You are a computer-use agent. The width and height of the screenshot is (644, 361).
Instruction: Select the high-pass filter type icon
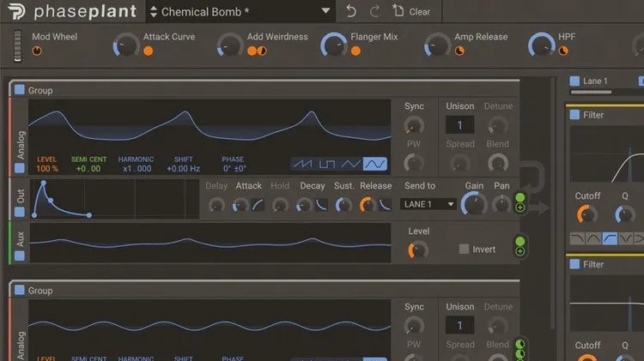(x=610, y=238)
